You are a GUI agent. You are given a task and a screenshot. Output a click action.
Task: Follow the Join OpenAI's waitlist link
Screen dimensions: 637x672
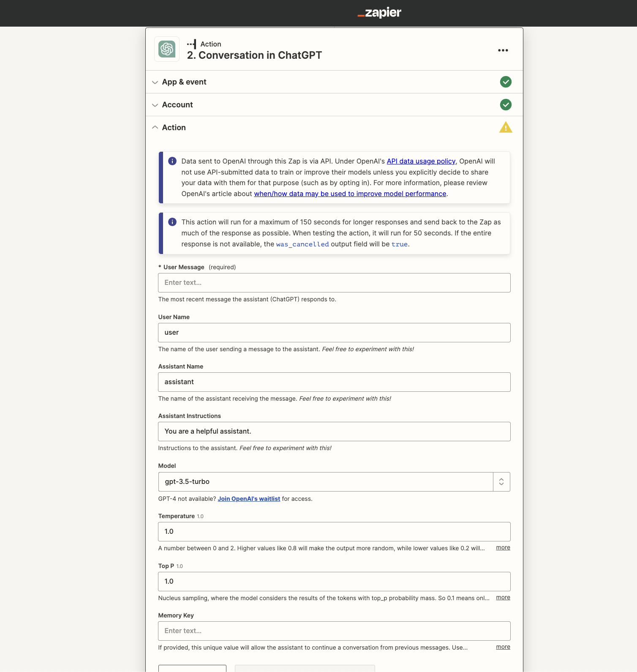pos(249,499)
